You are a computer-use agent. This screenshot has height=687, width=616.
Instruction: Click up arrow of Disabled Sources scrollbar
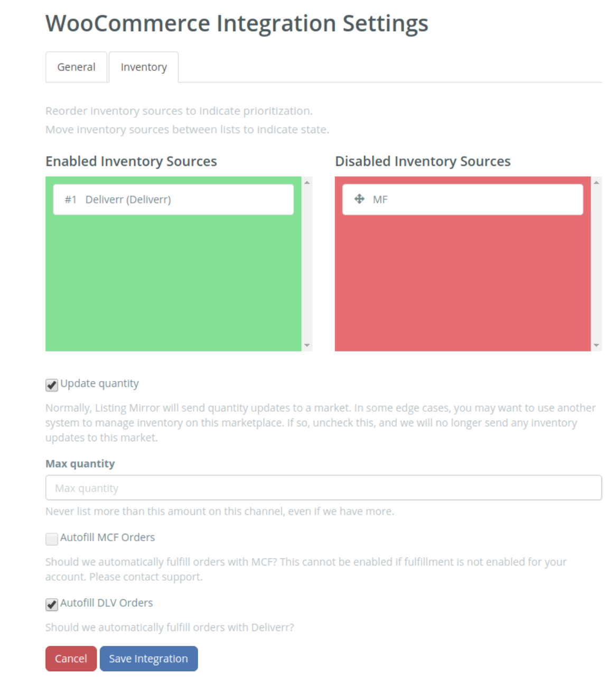coord(596,182)
